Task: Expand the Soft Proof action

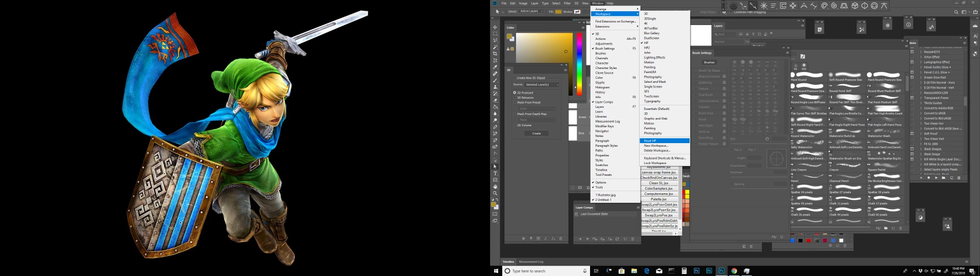Action: click(x=921, y=133)
